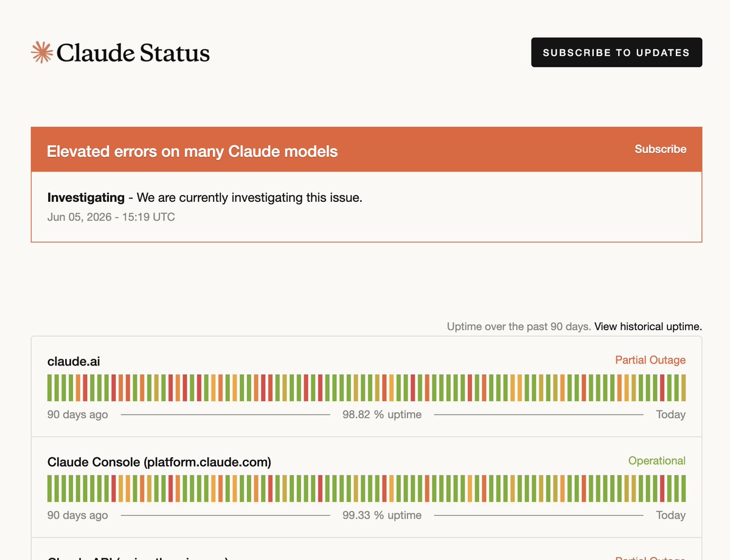Image resolution: width=730 pixels, height=560 pixels.
Task: Click Subscribe in the orange incident banner
Action: tap(661, 149)
